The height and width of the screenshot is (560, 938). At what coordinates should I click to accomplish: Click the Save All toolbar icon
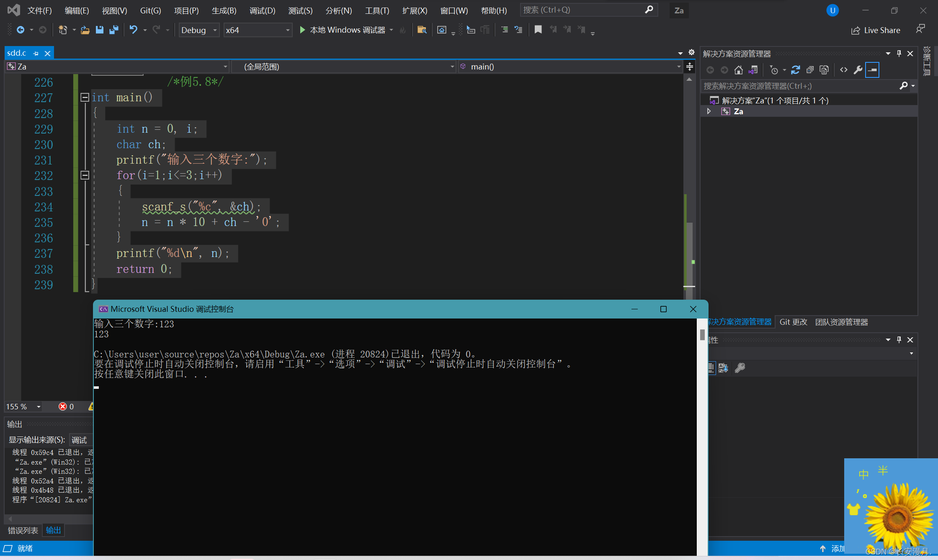point(113,30)
